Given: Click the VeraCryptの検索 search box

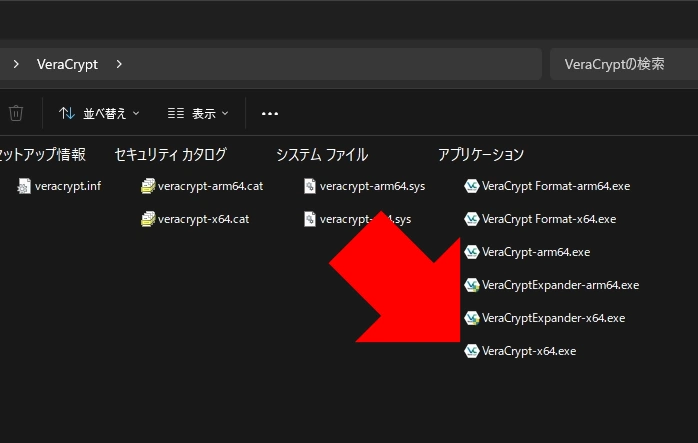Looking at the screenshot, I should point(622,64).
